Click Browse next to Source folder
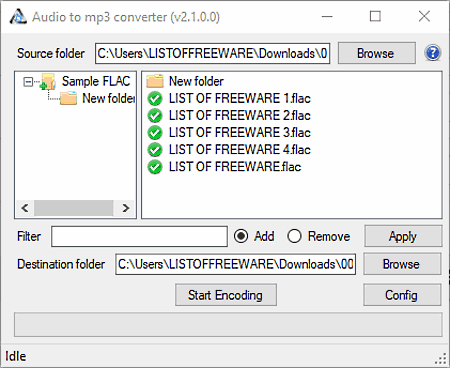 point(377,53)
